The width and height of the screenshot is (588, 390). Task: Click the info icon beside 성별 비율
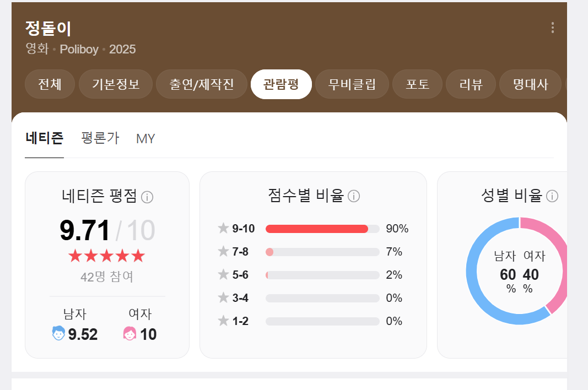(552, 195)
